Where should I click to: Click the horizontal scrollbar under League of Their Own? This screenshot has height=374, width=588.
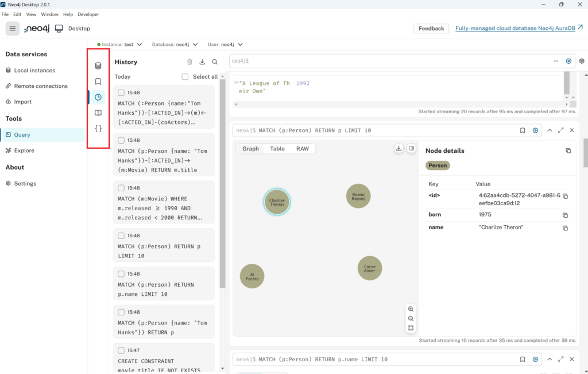401,105
